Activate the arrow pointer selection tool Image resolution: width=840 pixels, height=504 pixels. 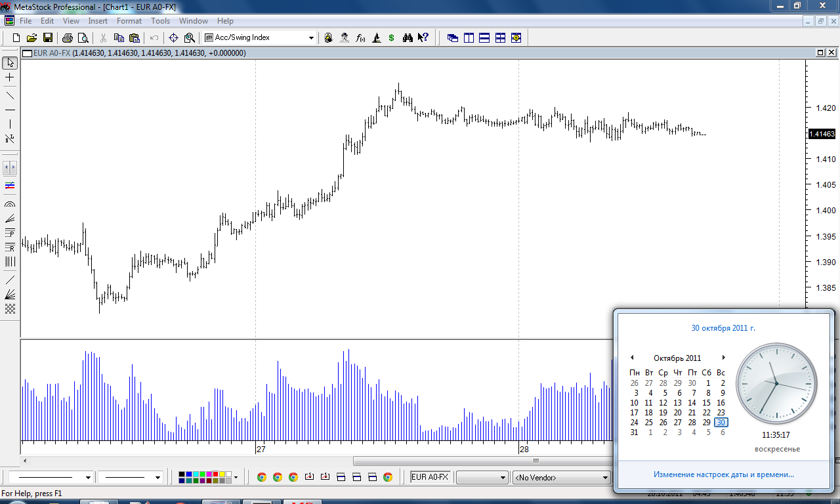click(10, 63)
